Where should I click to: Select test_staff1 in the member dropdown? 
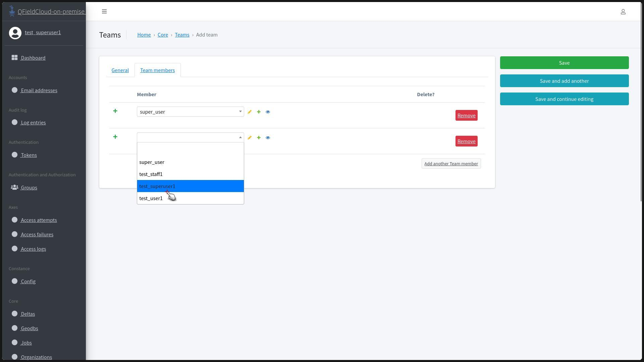coord(151,174)
